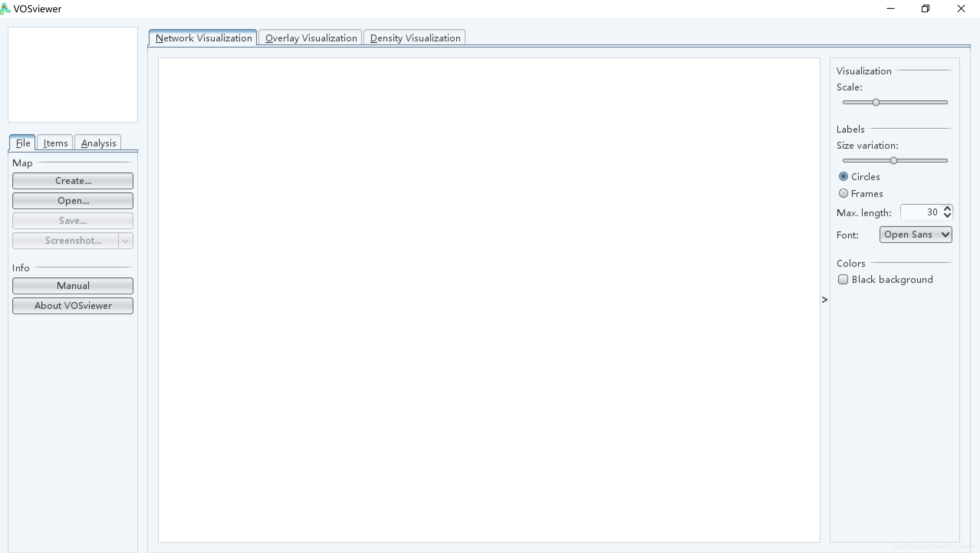Viewport: 980px width, 553px height.
Task: Click inside the Max. length number field
Action: pos(921,212)
